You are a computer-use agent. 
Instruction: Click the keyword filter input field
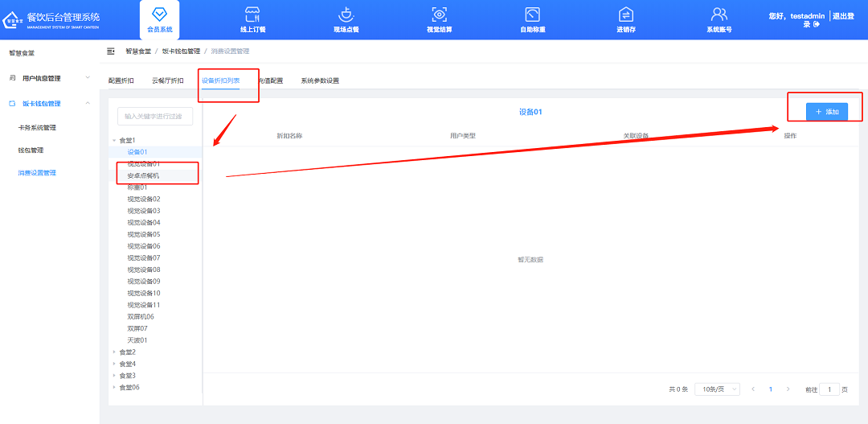coord(155,117)
